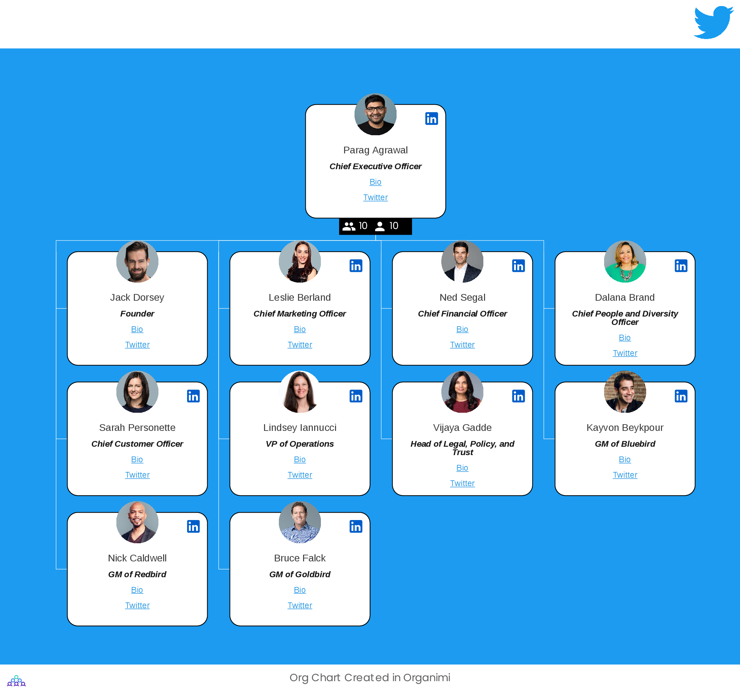740x700 pixels.
Task: Open Parag Agrawal's LinkedIn profile
Action: (x=432, y=118)
